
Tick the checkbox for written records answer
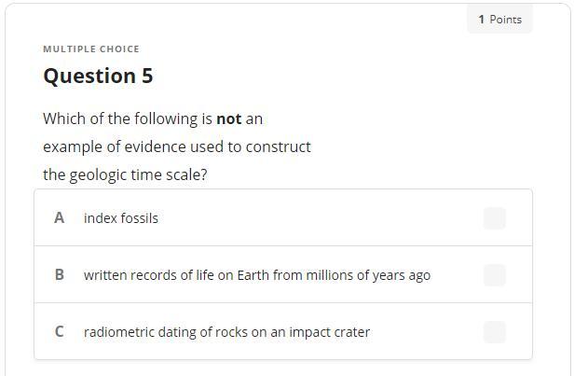[495, 275]
